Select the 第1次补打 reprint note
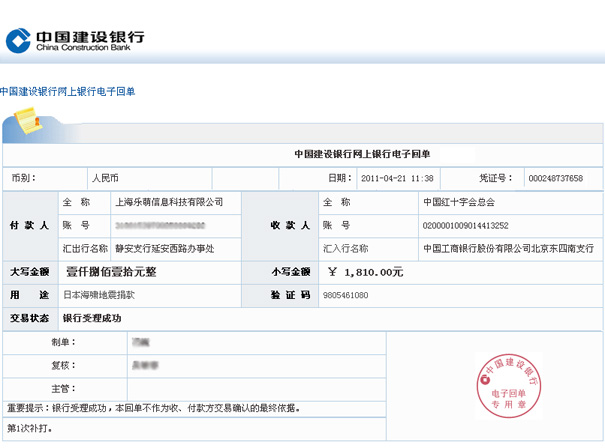 30,428
